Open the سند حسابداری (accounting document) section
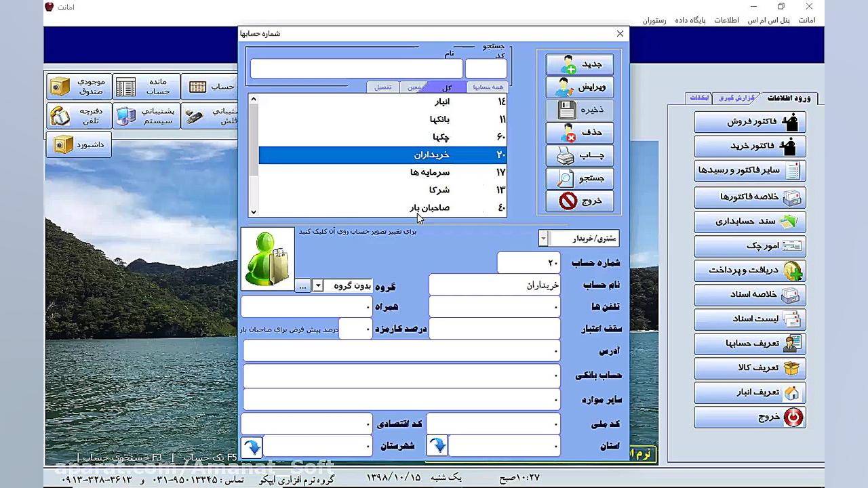Image resolution: width=868 pixels, height=488 pixels. 749,221
